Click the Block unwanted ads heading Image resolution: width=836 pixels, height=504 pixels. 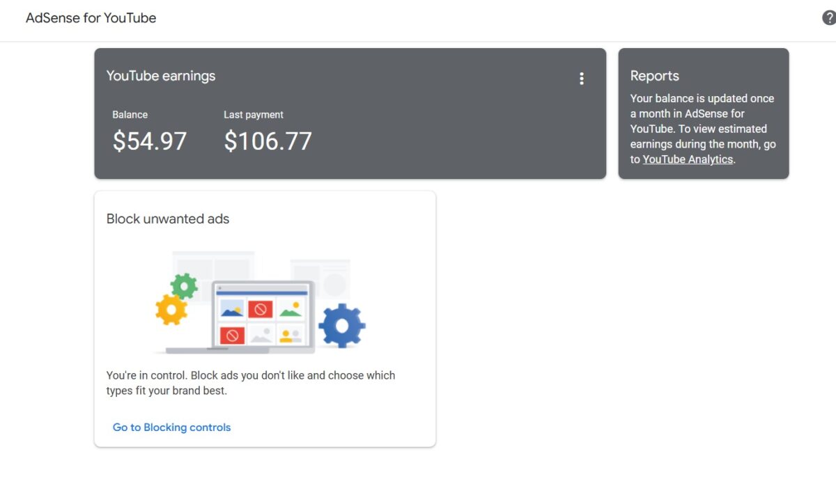(168, 219)
